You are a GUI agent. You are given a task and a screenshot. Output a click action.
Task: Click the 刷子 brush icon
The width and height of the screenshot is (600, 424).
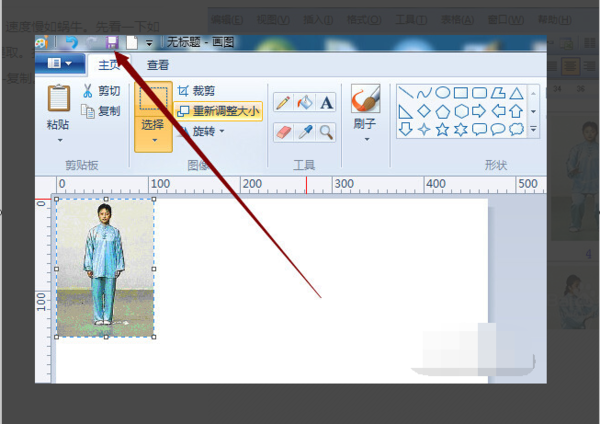[365, 98]
